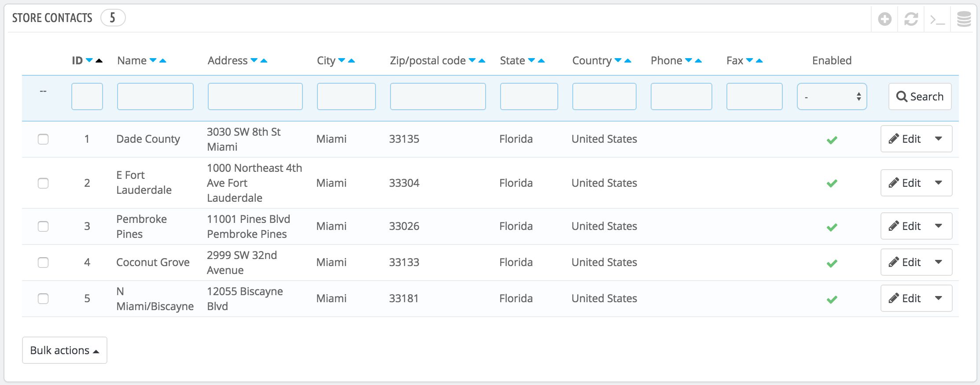Screen dimensions: 980x385
Task: Export to SQL Manager database icon
Action: coord(964,19)
